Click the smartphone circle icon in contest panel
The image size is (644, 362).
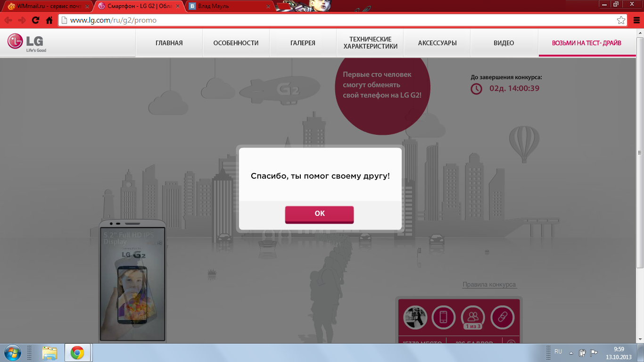(443, 317)
